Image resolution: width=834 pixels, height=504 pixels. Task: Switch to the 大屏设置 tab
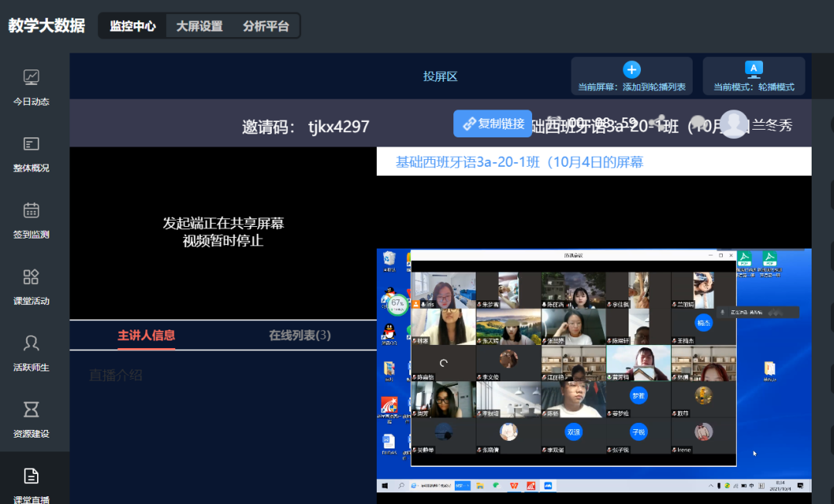(199, 25)
